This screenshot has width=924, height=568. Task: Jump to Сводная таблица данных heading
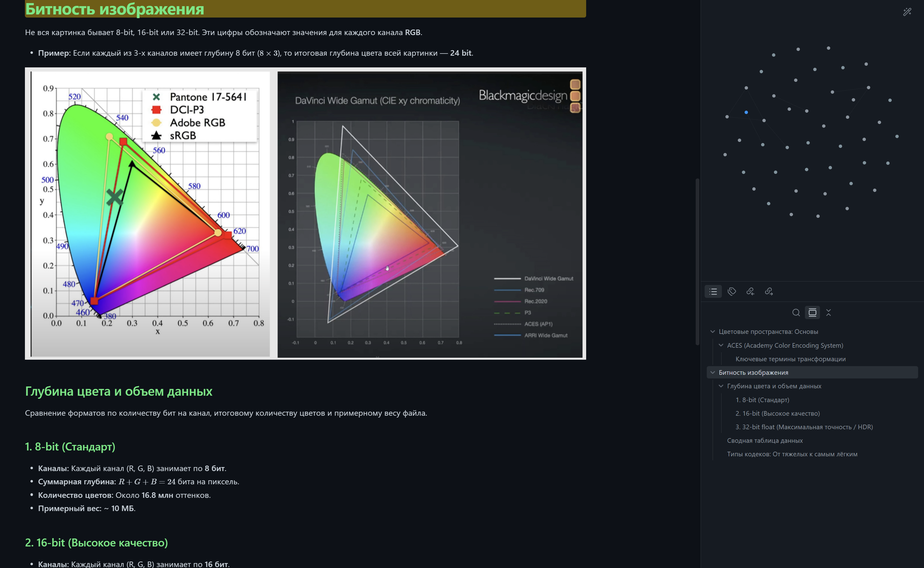tap(765, 441)
